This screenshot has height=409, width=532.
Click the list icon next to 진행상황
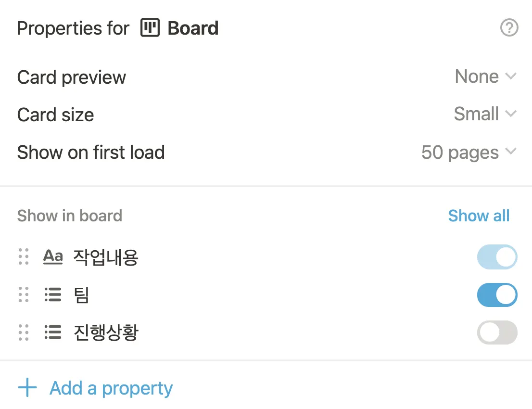[x=53, y=332]
